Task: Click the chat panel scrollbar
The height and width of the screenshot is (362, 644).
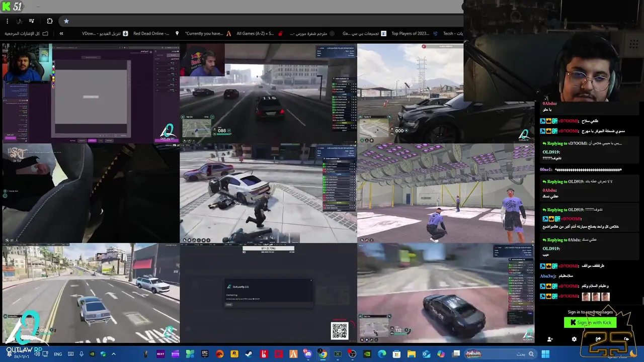Action: [642, 302]
